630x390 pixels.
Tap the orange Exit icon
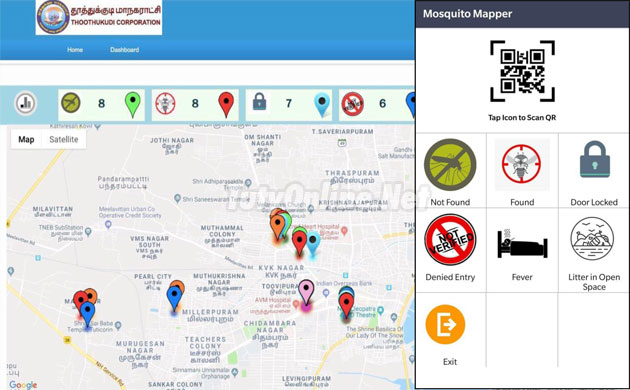(x=445, y=324)
